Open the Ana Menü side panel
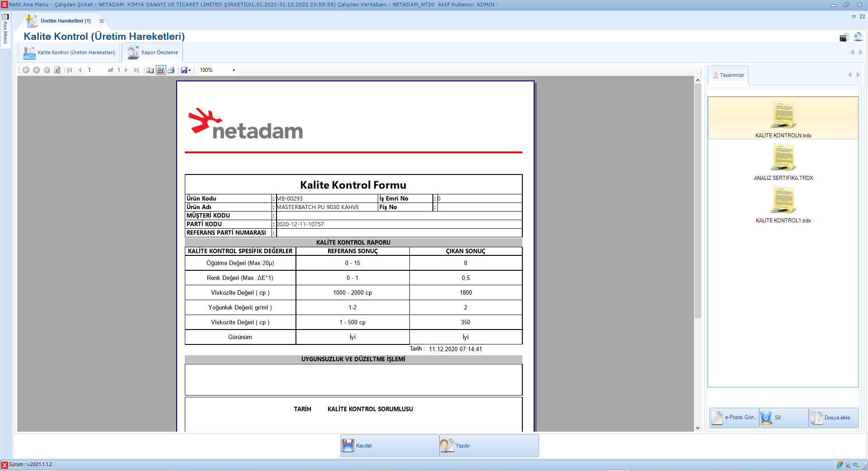This screenshot has width=868, height=471. [x=5, y=29]
